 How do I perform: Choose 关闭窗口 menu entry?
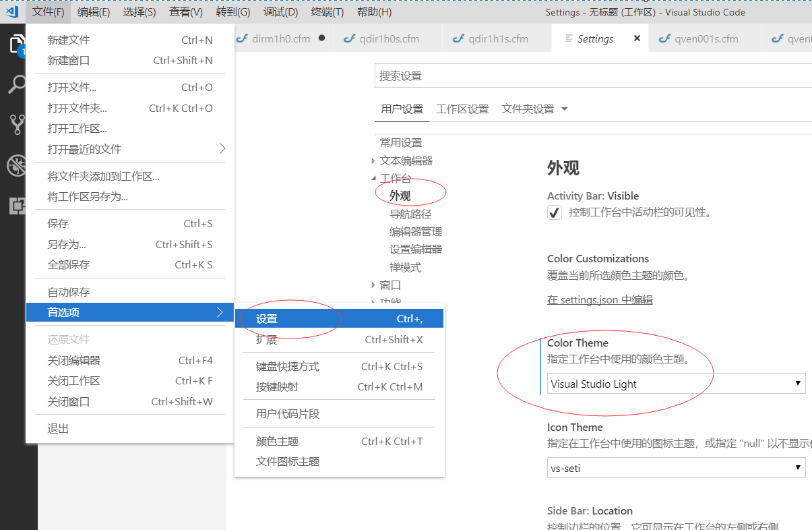coord(130,401)
